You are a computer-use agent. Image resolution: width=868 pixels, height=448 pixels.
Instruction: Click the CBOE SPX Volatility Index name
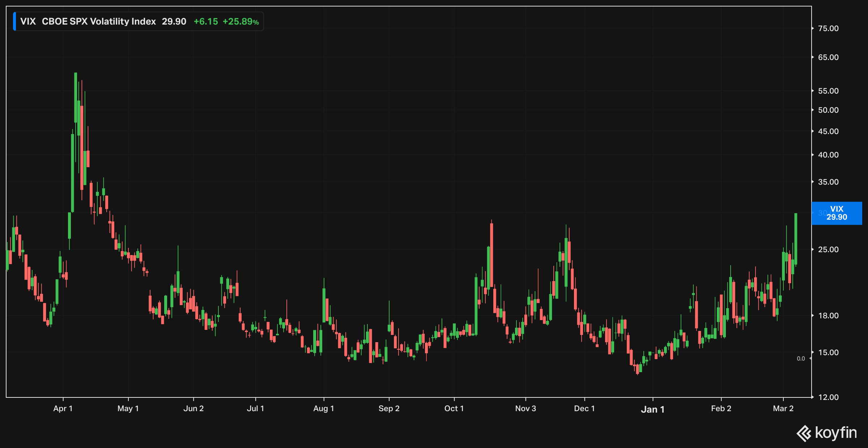(99, 21)
